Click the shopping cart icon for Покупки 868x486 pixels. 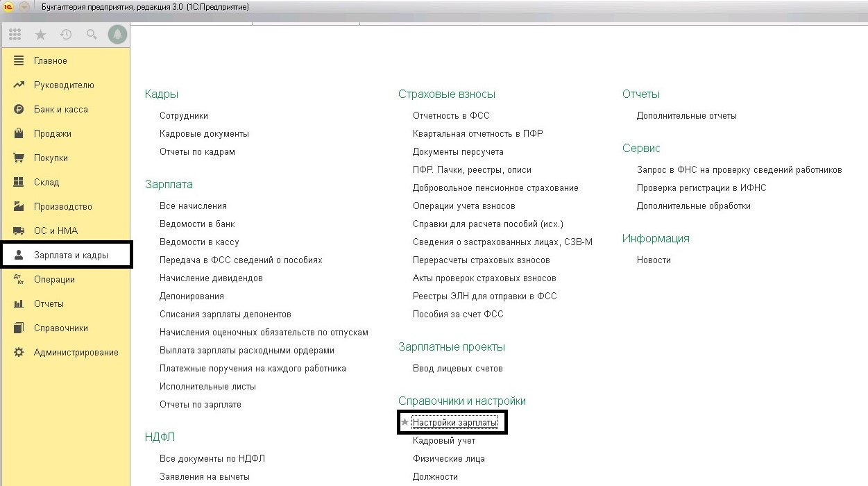pyautogui.click(x=19, y=158)
